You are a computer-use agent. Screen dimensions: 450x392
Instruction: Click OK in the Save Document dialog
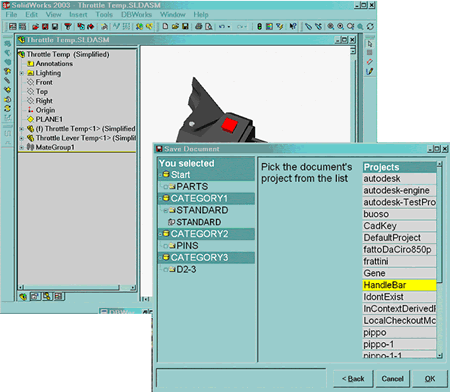430,379
